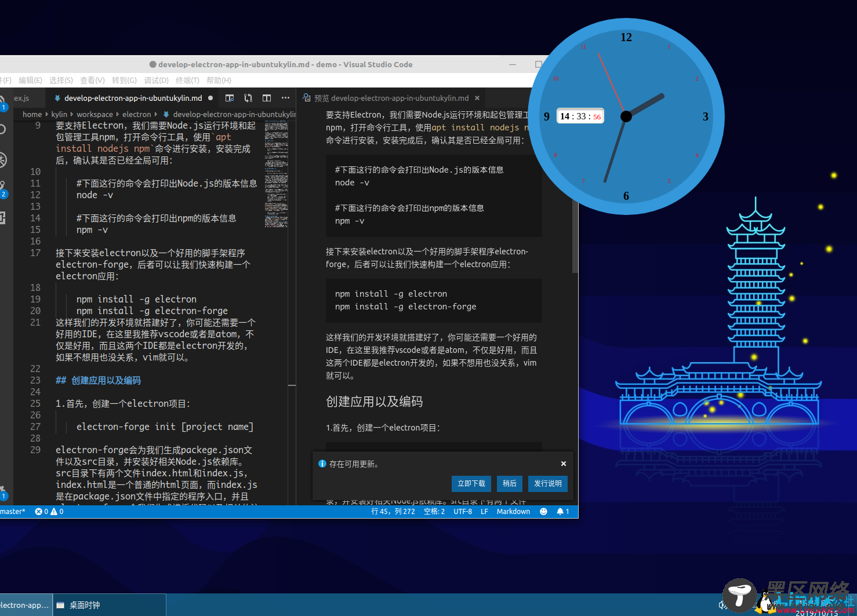Click 'electron' in the breadcrumb
Image resolution: width=857 pixels, height=616 pixels.
click(136, 114)
